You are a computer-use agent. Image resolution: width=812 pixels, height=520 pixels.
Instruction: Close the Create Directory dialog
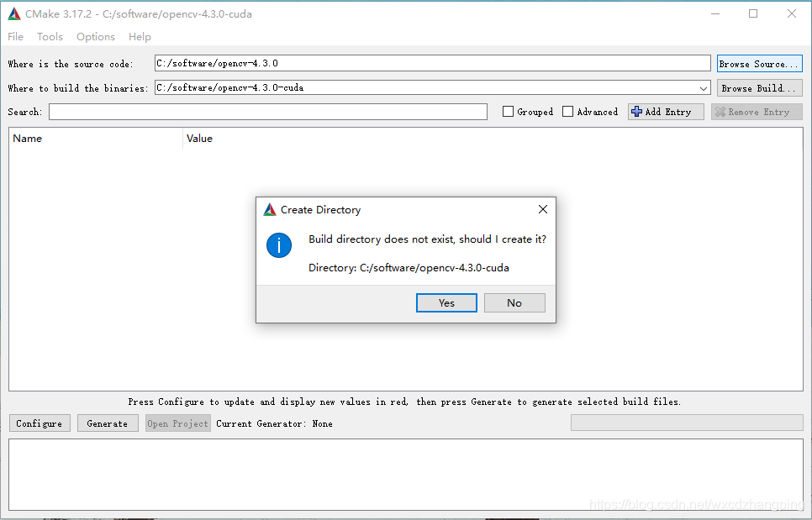pos(543,209)
